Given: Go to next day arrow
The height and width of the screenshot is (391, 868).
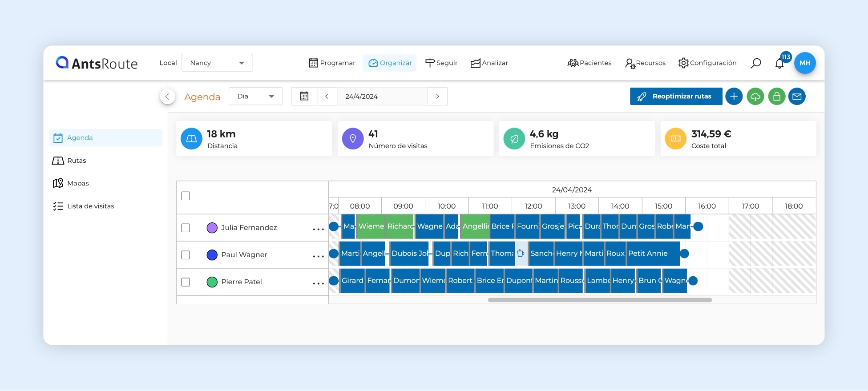Looking at the screenshot, I should [x=437, y=97].
